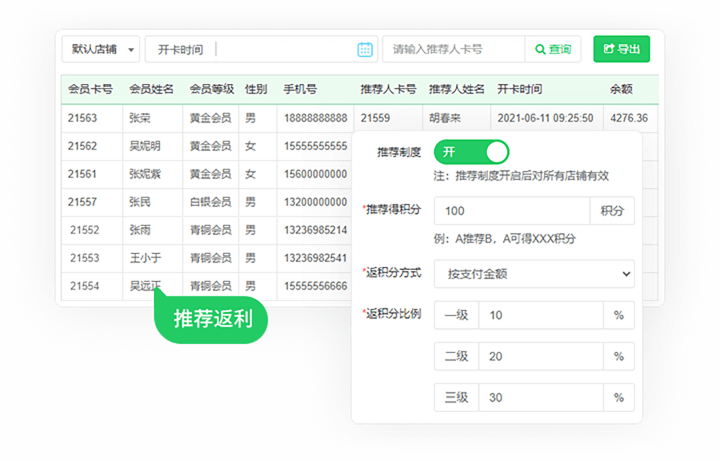Click the 开卡时间 date input field
This screenshot has width=720, height=461.
click(x=261, y=49)
